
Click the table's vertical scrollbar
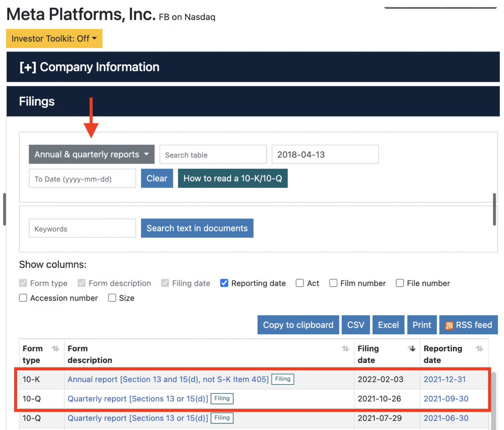(x=493, y=400)
